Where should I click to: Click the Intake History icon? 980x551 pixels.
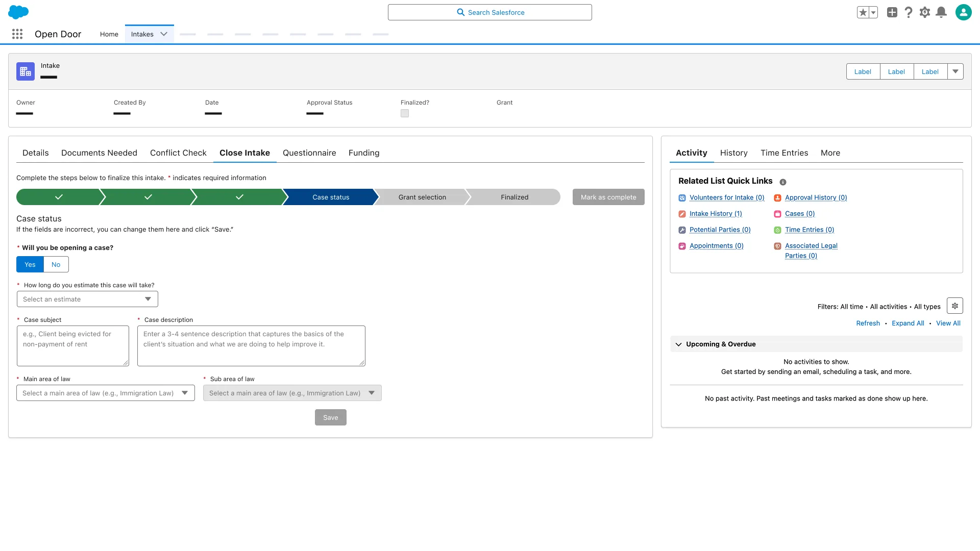[682, 214]
